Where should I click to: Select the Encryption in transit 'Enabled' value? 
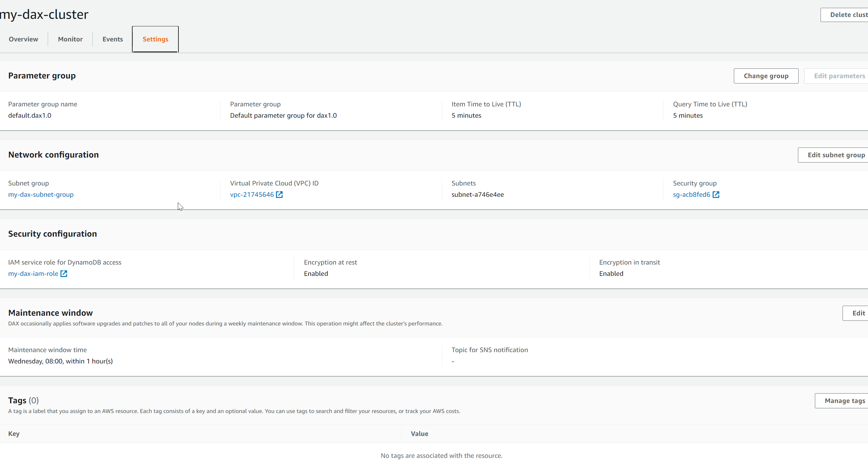[x=611, y=274]
